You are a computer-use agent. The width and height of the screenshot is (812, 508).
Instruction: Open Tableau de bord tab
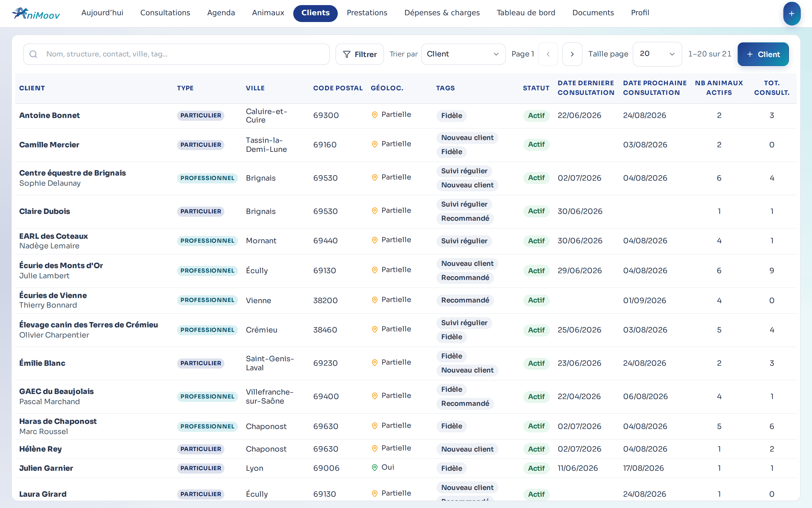click(526, 13)
